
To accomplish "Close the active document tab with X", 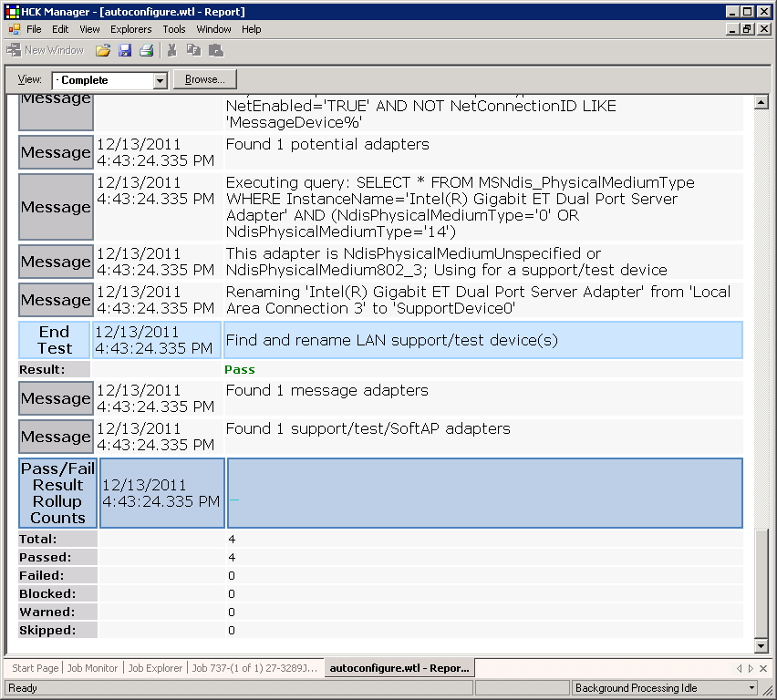I will point(763,668).
